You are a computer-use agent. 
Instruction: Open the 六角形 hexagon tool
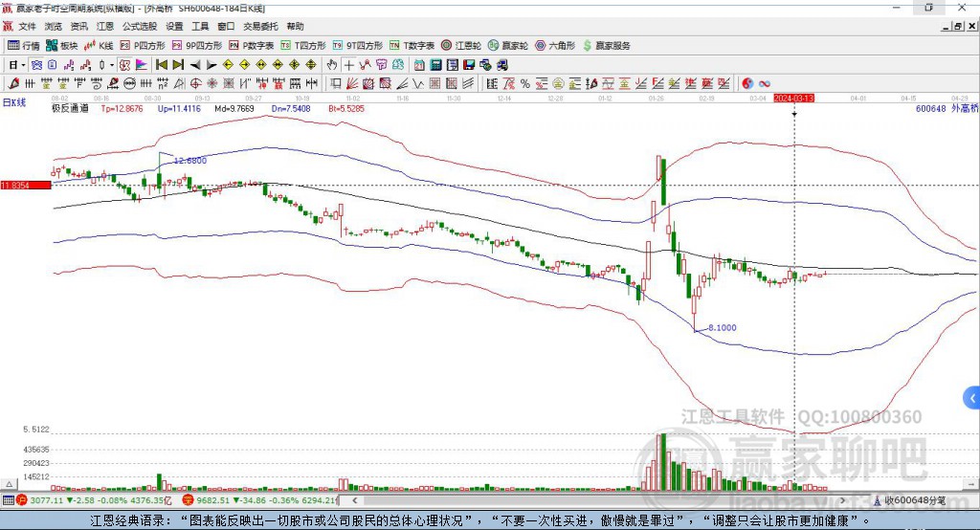point(555,46)
